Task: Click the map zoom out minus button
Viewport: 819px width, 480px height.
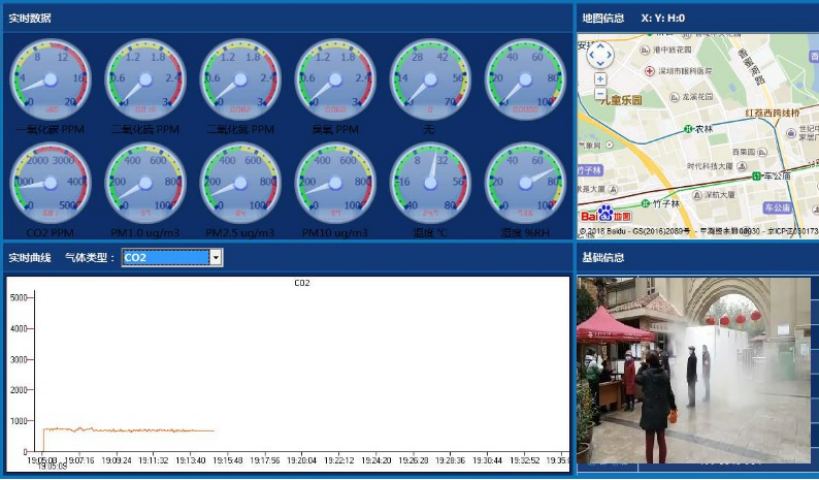Action: coord(600,93)
